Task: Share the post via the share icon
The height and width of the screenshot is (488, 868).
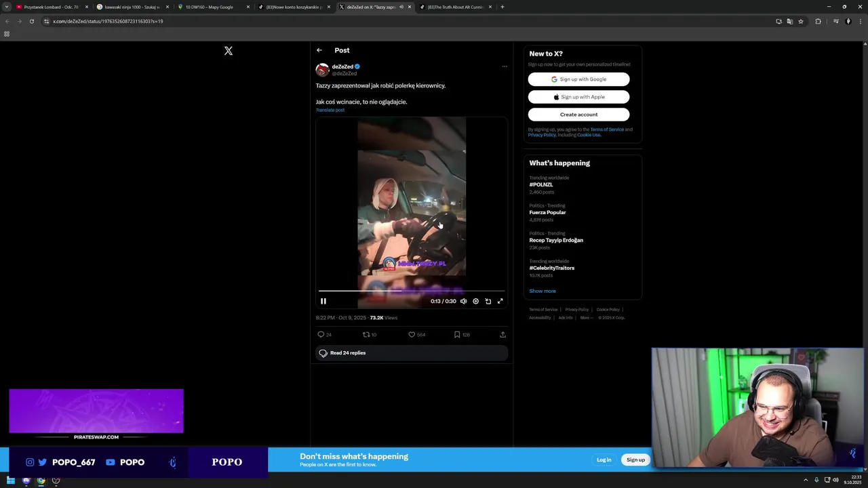Action: click(x=502, y=335)
